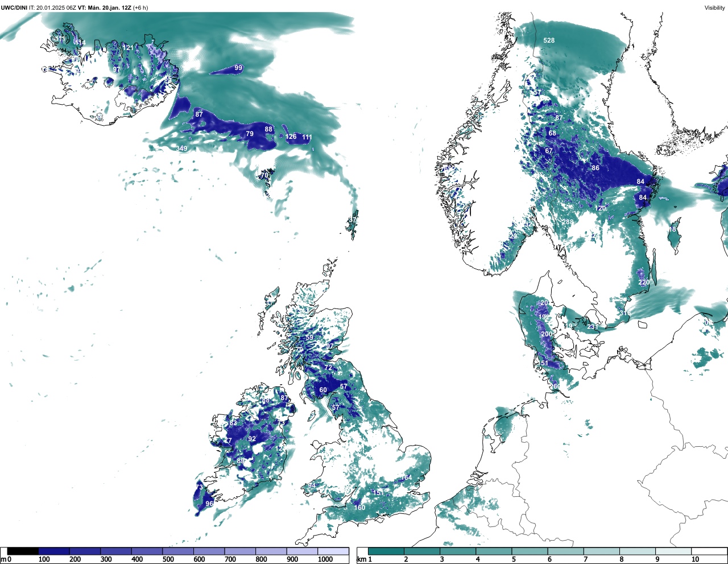
Task: Click the '92' value over central Ireland
Action: pyautogui.click(x=252, y=439)
